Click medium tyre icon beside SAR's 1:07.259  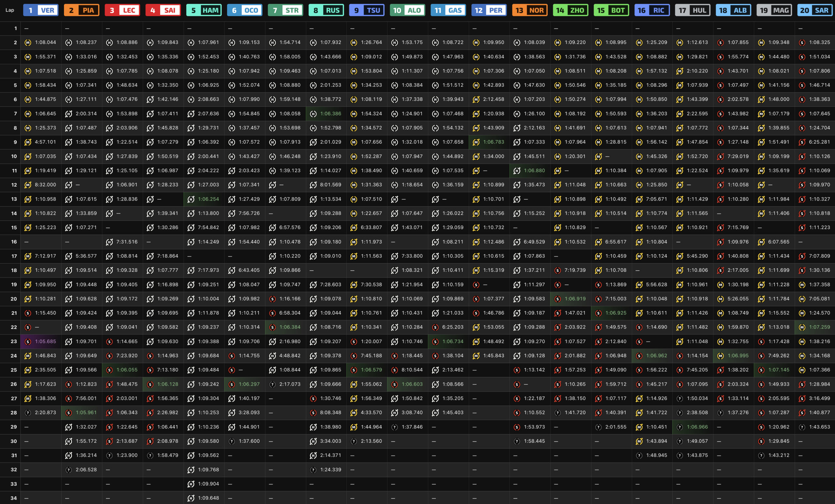(x=802, y=328)
